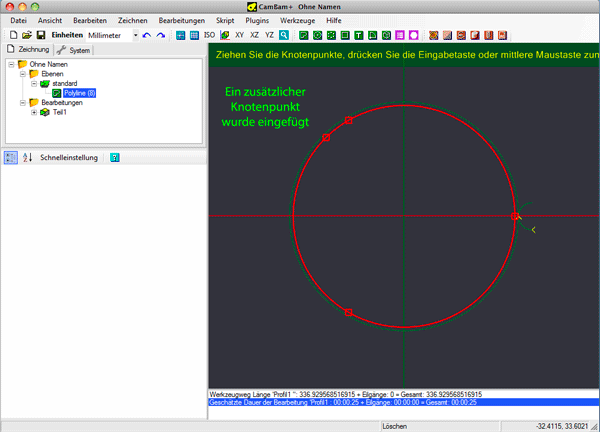Image resolution: width=600 pixels, height=432 pixels.
Task: Collapse the Ebenen folder node
Action: (x=23, y=74)
